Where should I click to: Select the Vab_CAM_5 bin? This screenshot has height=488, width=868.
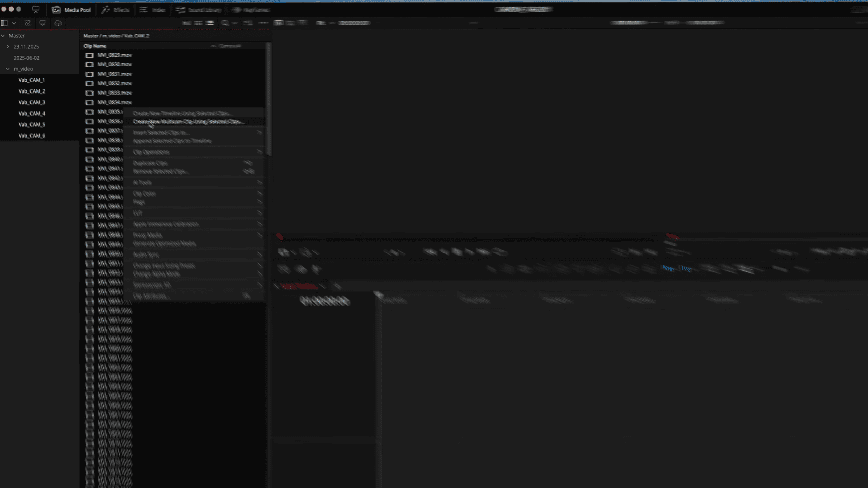pos(32,124)
